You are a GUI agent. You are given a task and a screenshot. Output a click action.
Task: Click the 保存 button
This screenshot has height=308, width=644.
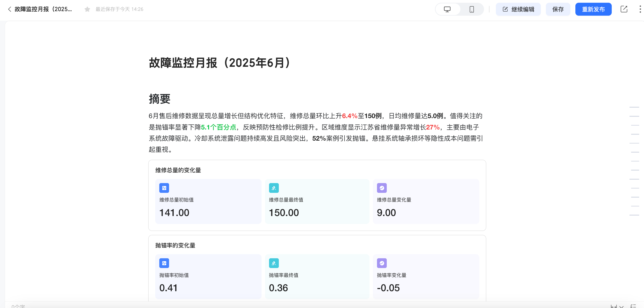(x=558, y=9)
